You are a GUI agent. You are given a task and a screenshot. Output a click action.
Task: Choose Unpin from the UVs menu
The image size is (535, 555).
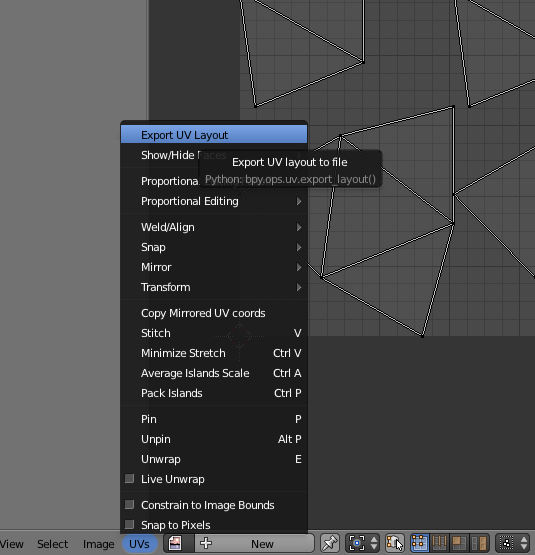tap(214, 439)
